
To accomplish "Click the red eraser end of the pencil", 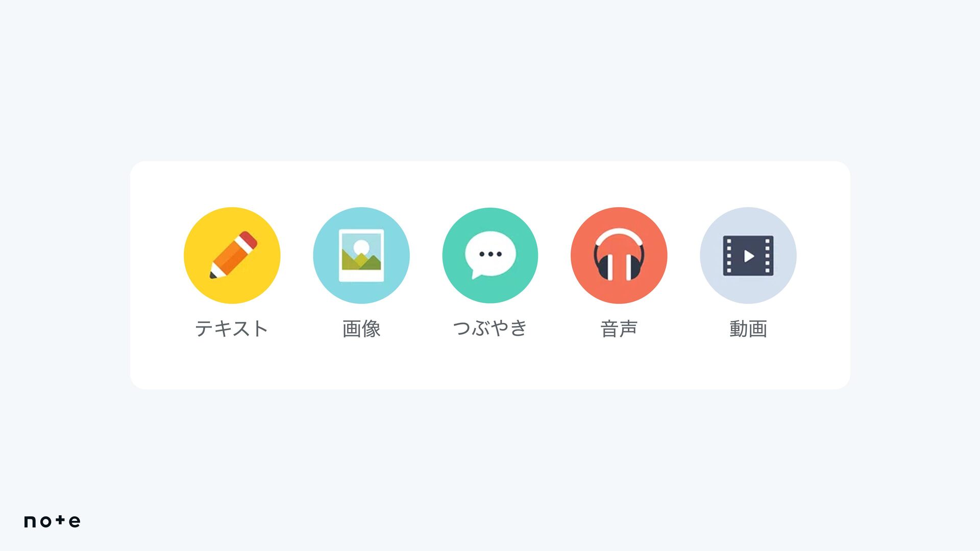I will click(249, 239).
